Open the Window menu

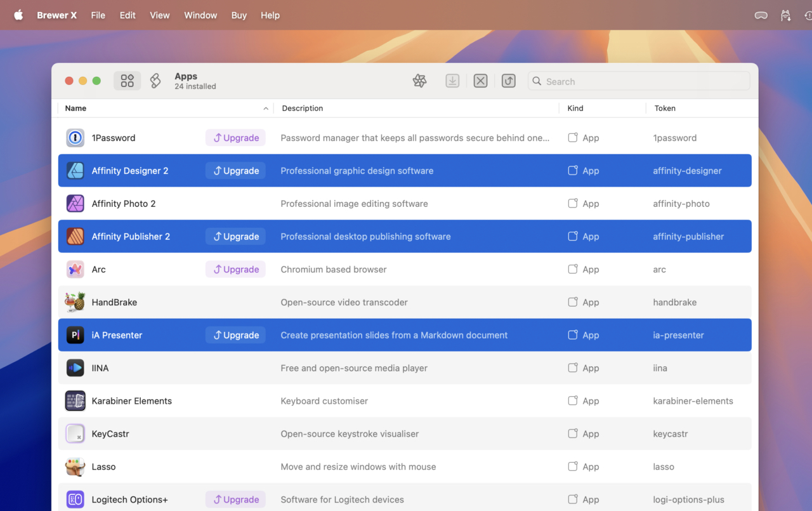(200, 15)
